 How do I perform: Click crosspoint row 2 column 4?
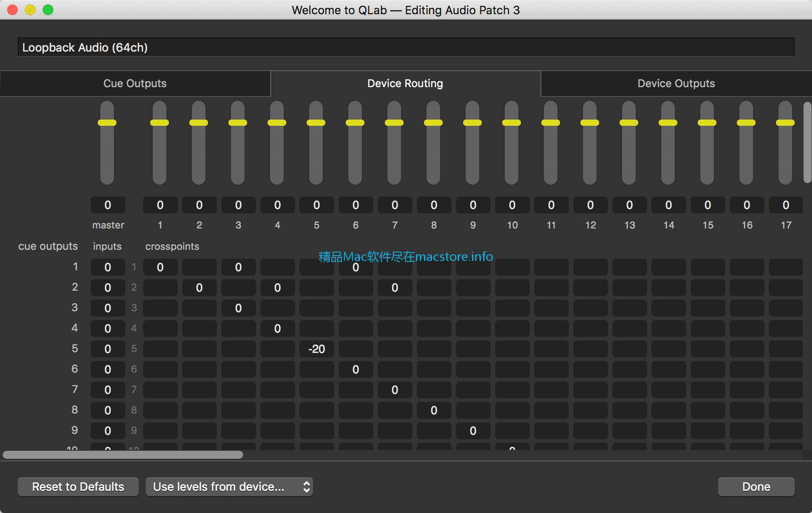(x=277, y=288)
